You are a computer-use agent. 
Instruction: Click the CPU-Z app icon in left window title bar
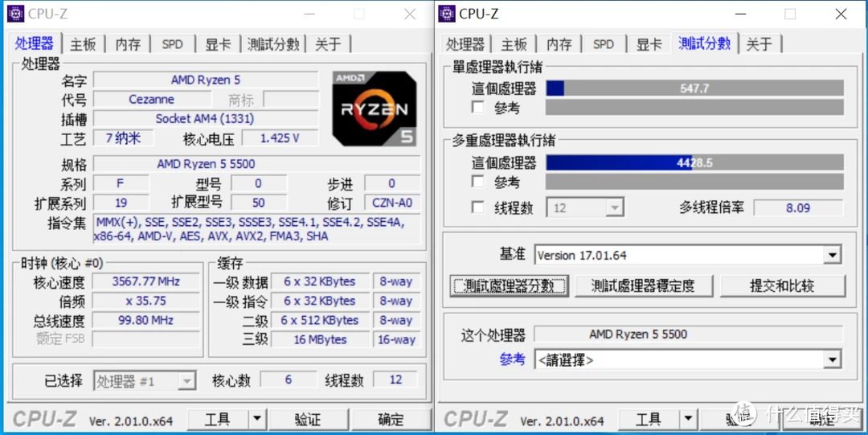click(x=15, y=14)
